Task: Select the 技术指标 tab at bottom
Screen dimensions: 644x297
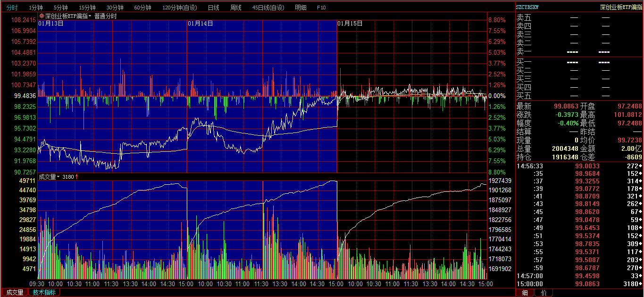Action: point(44,292)
